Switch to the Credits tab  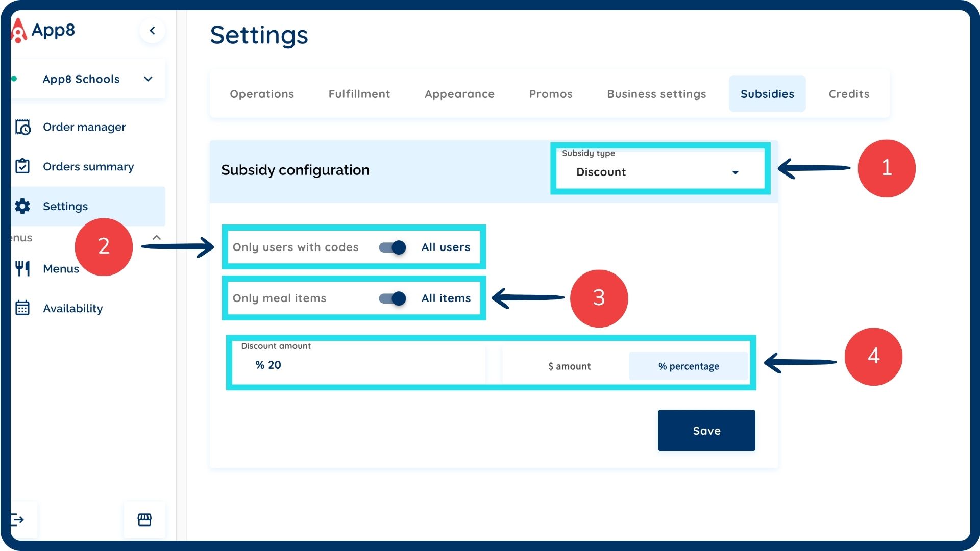[x=848, y=94]
